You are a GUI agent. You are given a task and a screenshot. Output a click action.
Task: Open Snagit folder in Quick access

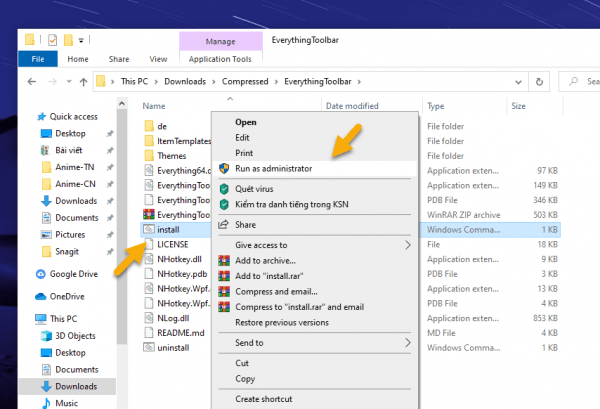67,251
